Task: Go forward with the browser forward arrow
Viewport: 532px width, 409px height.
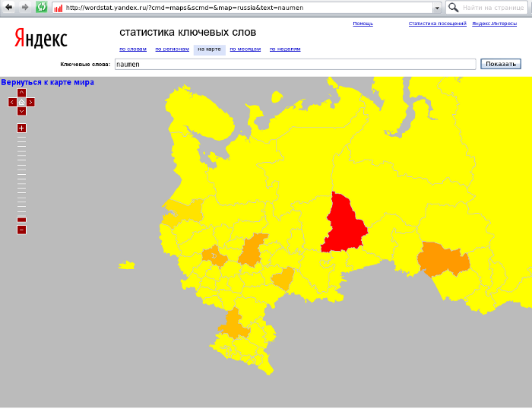Action: pos(25,7)
